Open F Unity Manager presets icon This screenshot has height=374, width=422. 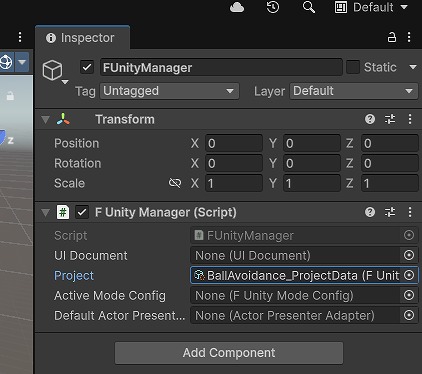point(390,212)
